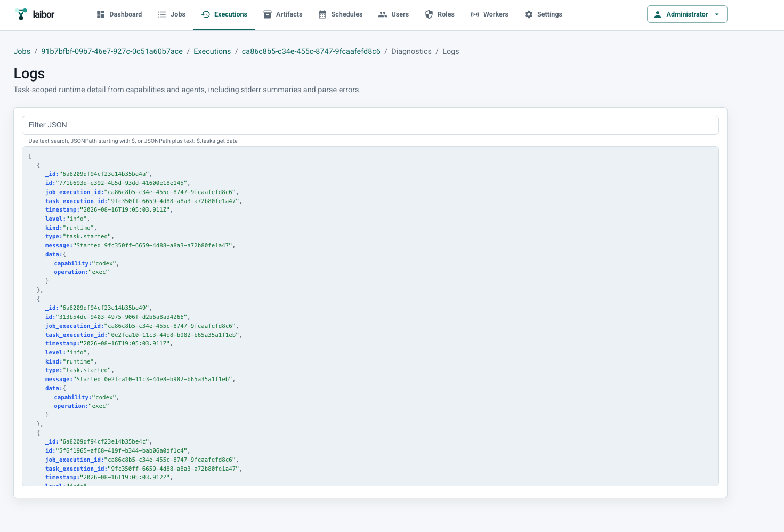Open job 91b7bfbf breadcrumb link
Viewport: 784px width, 532px height.
112,51
